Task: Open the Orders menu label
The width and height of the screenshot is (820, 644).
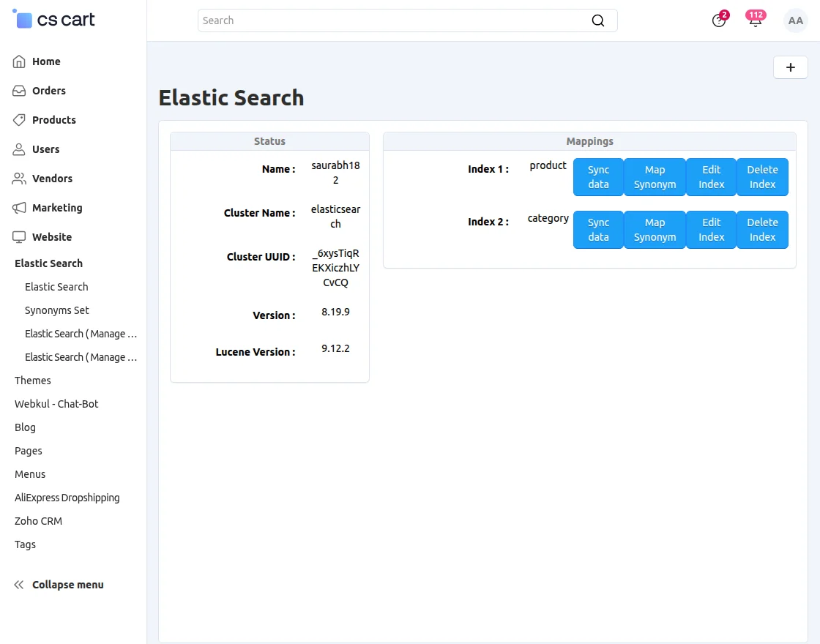Action: point(48,91)
